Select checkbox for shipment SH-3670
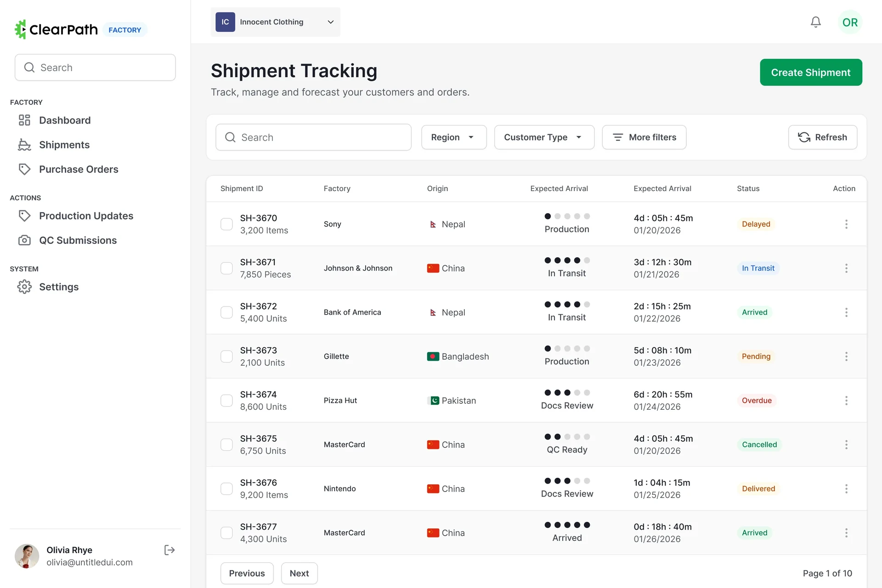Viewport: 882px width, 588px height. [226, 224]
